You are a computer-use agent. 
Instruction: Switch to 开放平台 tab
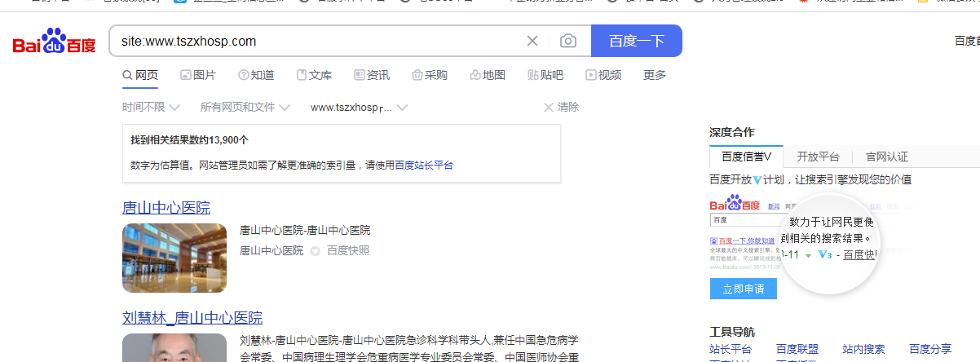[818, 157]
